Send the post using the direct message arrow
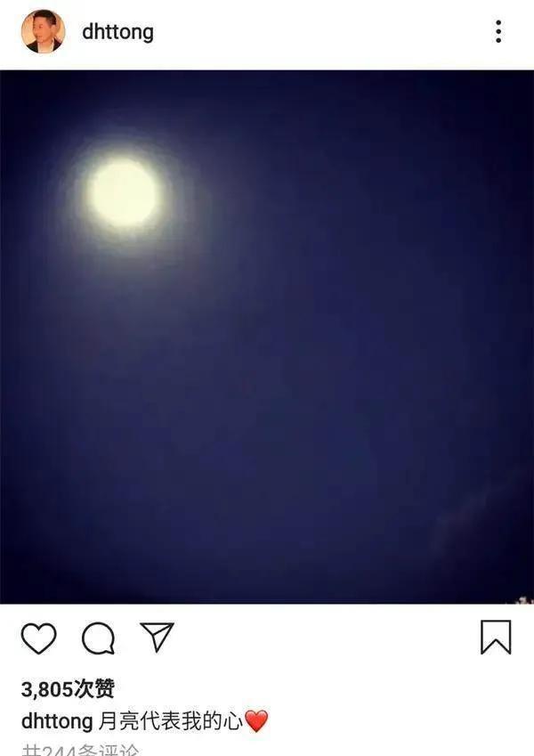 click(x=157, y=637)
